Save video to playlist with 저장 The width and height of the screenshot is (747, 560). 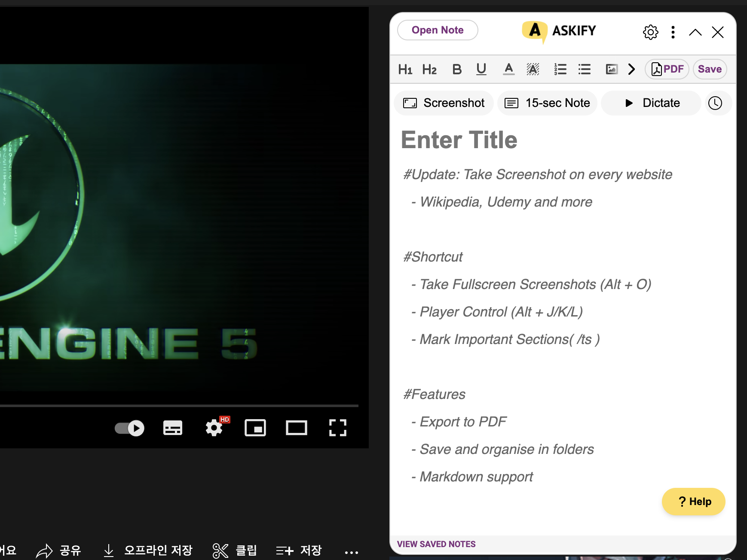(x=299, y=551)
